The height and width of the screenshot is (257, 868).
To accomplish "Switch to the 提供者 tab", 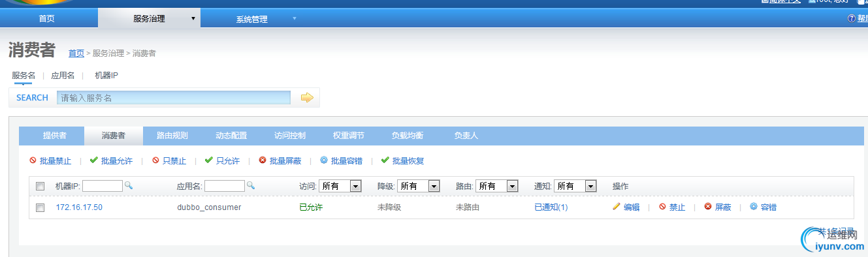I will pos(55,136).
